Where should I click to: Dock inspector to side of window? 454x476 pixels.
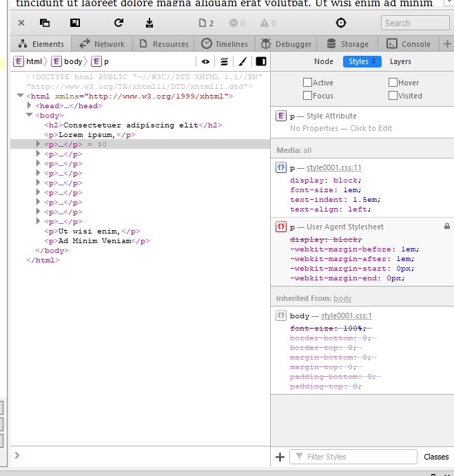click(75, 23)
